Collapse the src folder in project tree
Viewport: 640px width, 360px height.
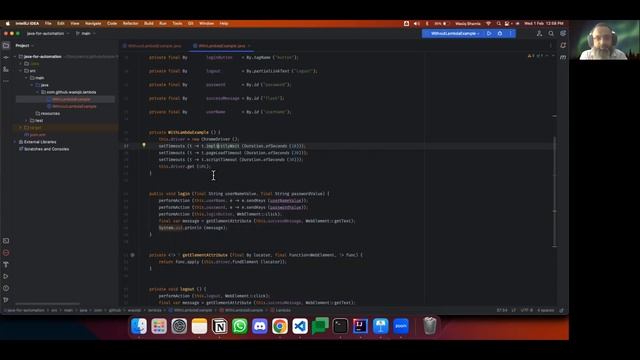tap(21, 71)
